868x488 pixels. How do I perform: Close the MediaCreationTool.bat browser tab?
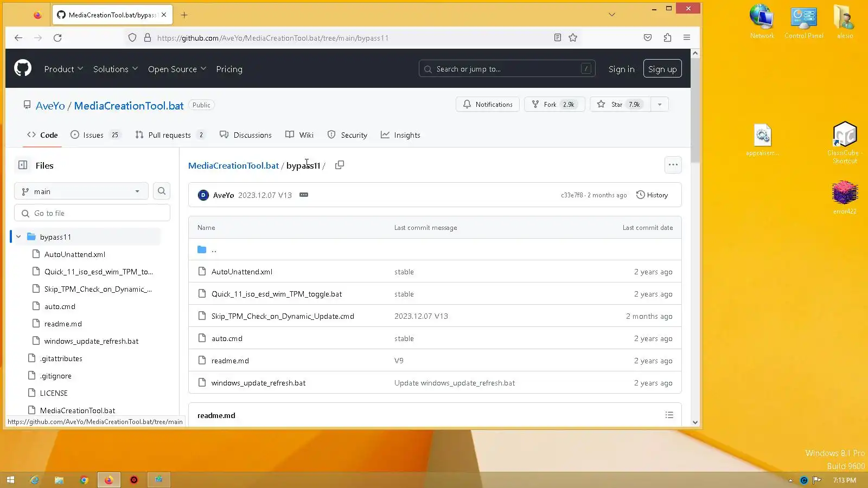(x=164, y=15)
